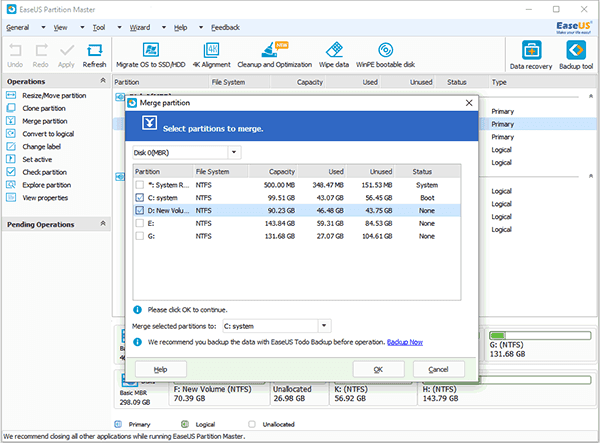Screen dimensions: 600x443
Task: Click Type column header in main list
Action: (542, 82)
